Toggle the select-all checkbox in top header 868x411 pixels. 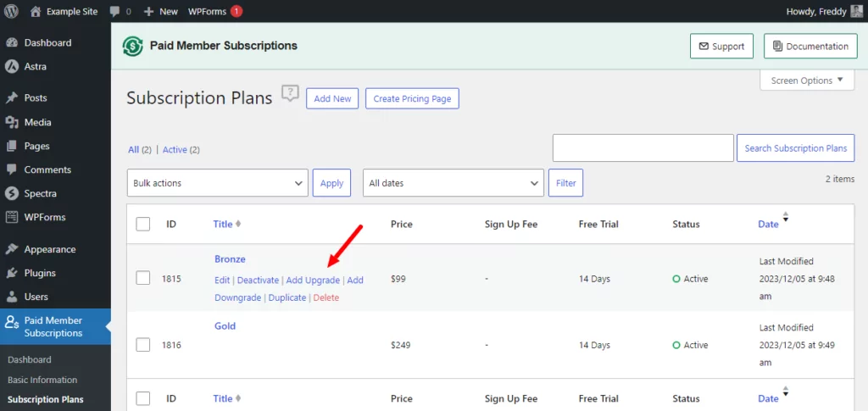coord(142,224)
